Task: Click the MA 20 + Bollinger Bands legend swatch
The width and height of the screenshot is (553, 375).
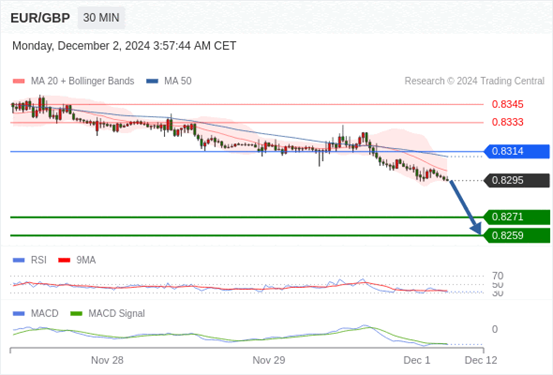Action: (x=19, y=81)
